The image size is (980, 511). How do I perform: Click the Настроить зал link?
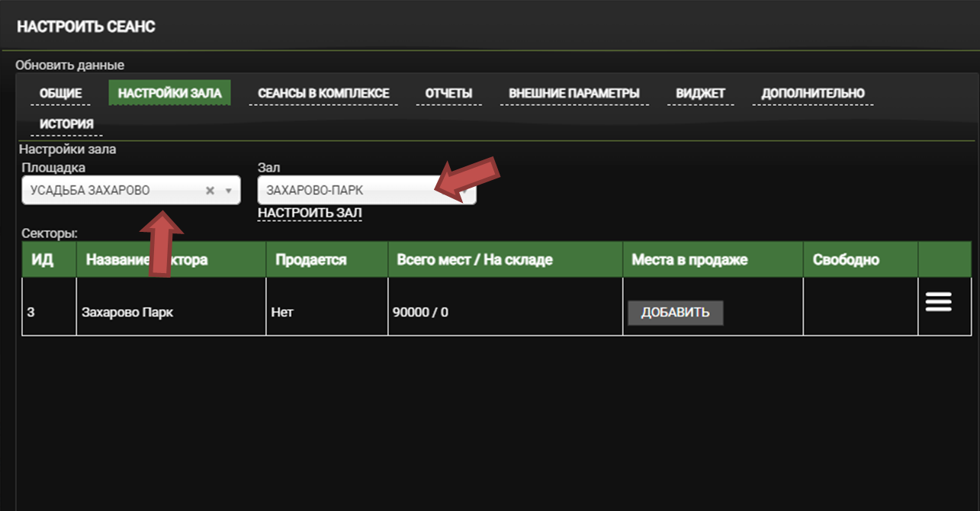pyautogui.click(x=310, y=212)
